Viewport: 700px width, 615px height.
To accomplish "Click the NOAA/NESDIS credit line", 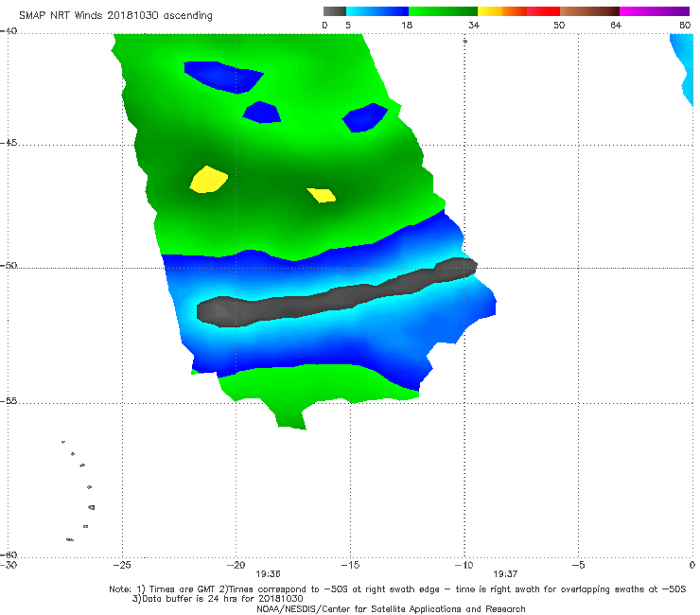I will click(x=391, y=608).
